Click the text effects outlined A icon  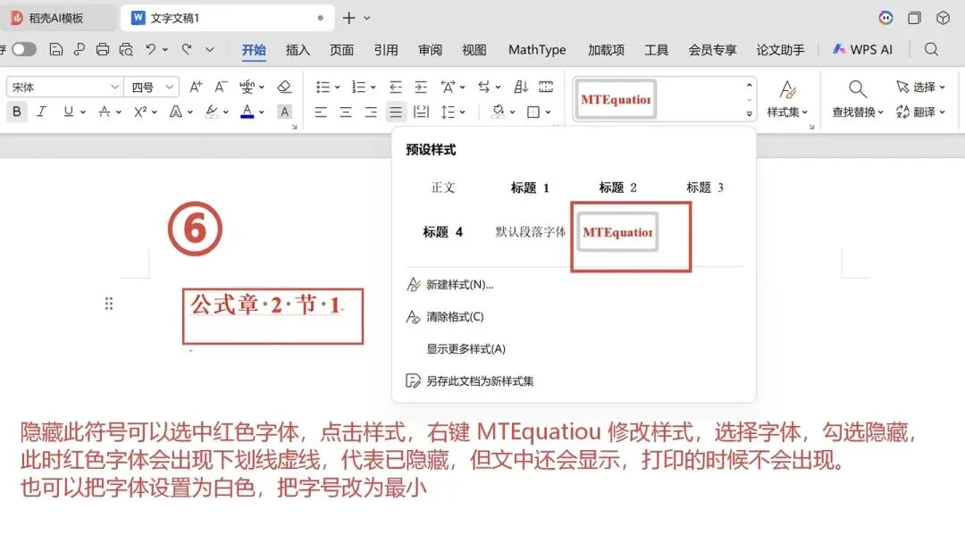[176, 112]
